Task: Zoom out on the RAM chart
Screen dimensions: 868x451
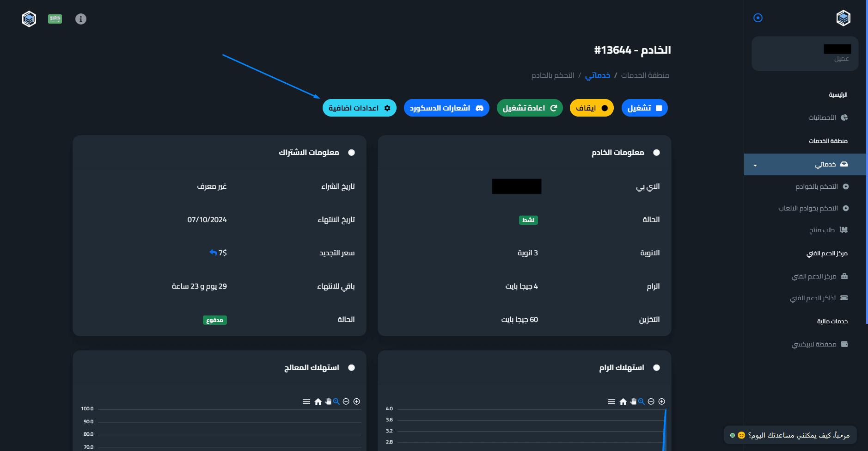Action: [651, 402]
